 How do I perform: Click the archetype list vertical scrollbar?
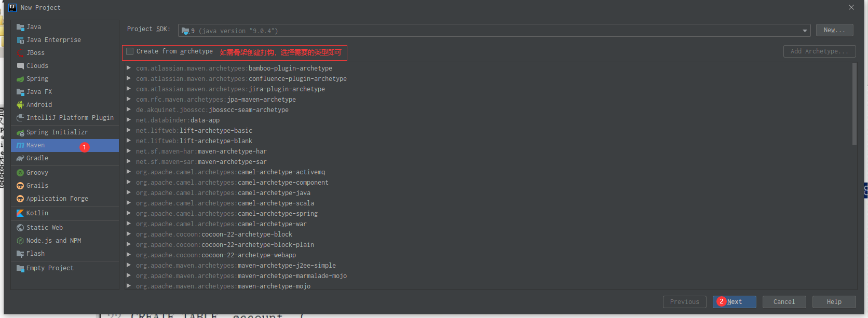[x=854, y=104]
